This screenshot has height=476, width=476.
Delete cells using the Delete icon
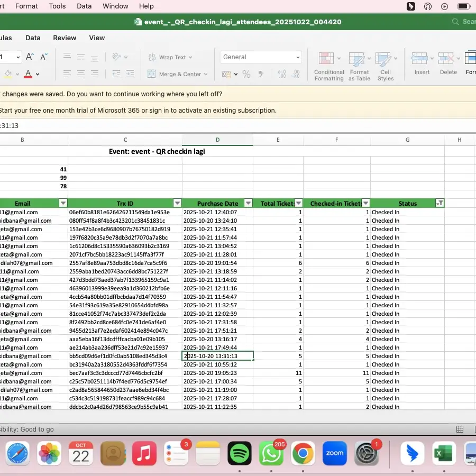click(x=446, y=58)
